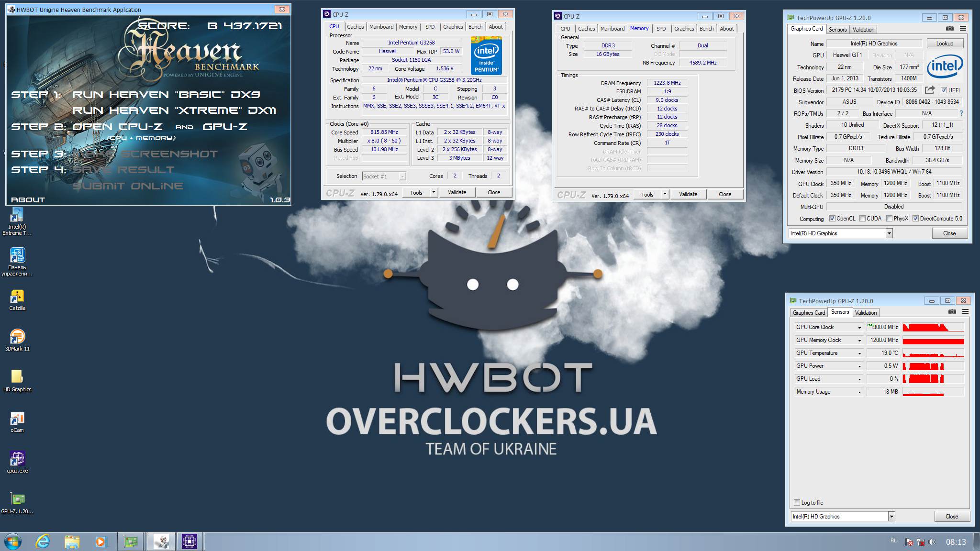
Task: Launch the 3DMark 11 desktop shortcut
Action: (17, 341)
